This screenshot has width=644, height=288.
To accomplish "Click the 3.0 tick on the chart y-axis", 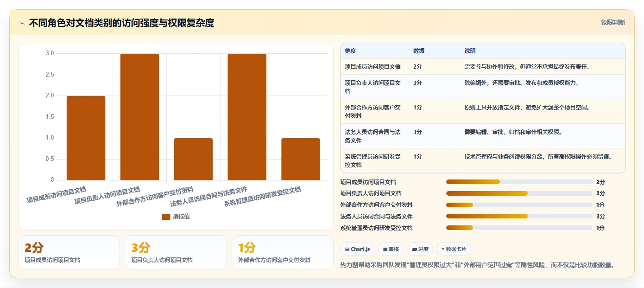I will tap(50, 53).
